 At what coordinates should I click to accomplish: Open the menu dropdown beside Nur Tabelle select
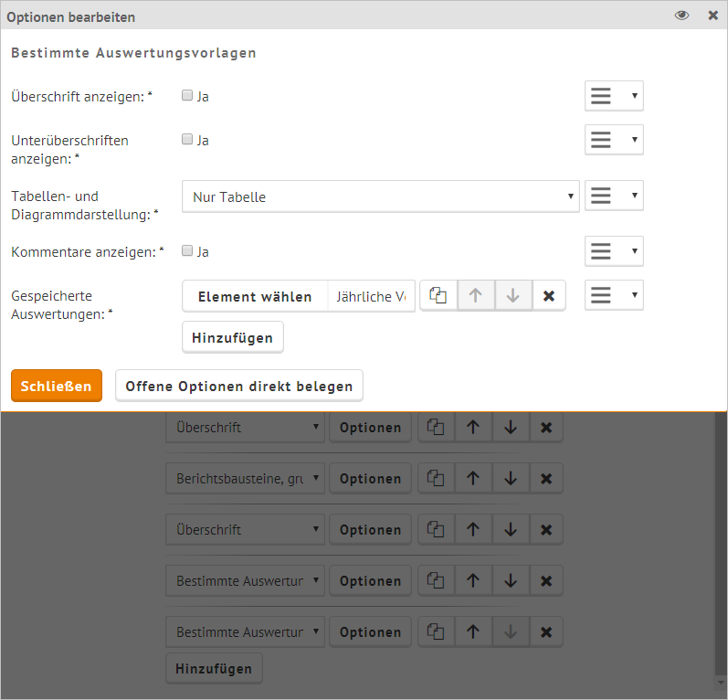(x=614, y=195)
